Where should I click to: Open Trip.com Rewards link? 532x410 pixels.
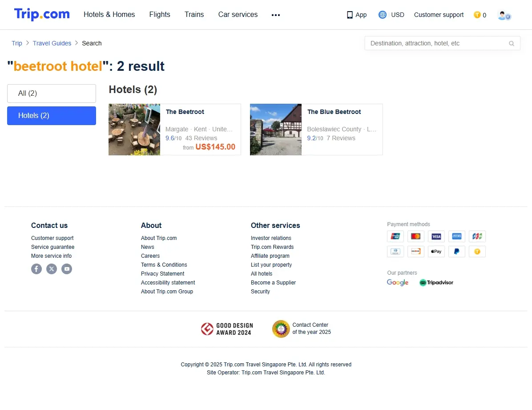pos(272,247)
